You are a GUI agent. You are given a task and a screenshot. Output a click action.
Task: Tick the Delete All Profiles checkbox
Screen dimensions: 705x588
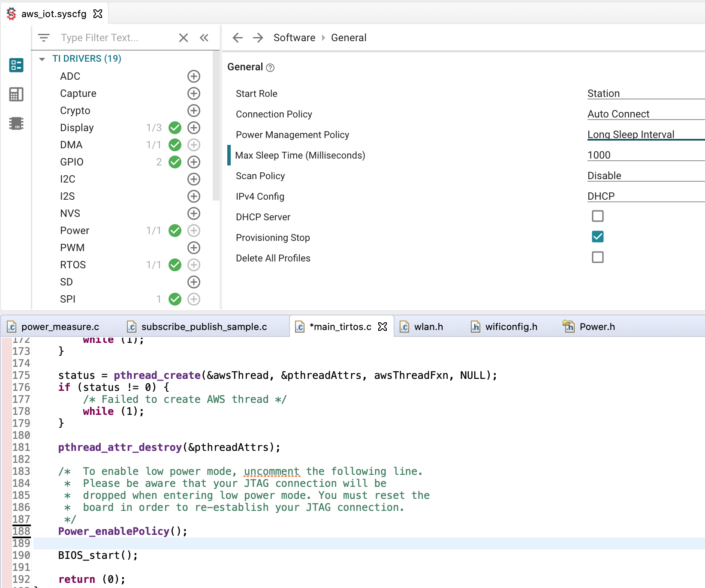(x=597, y=257)
